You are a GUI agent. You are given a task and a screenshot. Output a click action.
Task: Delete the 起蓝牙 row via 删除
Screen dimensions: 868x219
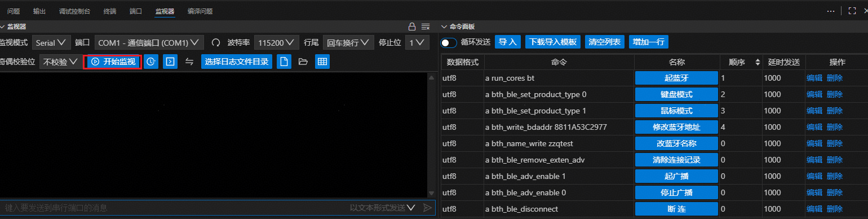(835, 78)
